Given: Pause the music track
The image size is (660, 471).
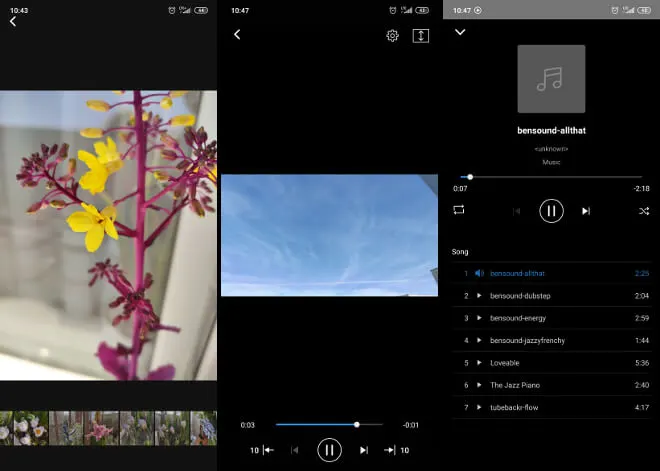Looking at the screenshot, I should (x=551, y=211).
